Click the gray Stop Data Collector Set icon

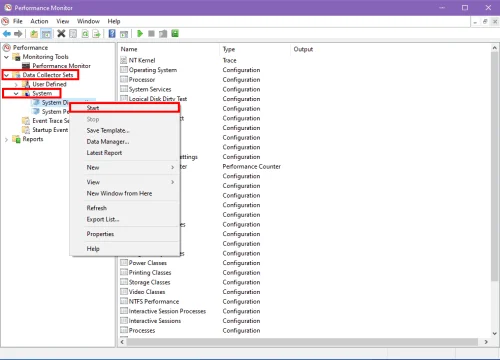151,33
